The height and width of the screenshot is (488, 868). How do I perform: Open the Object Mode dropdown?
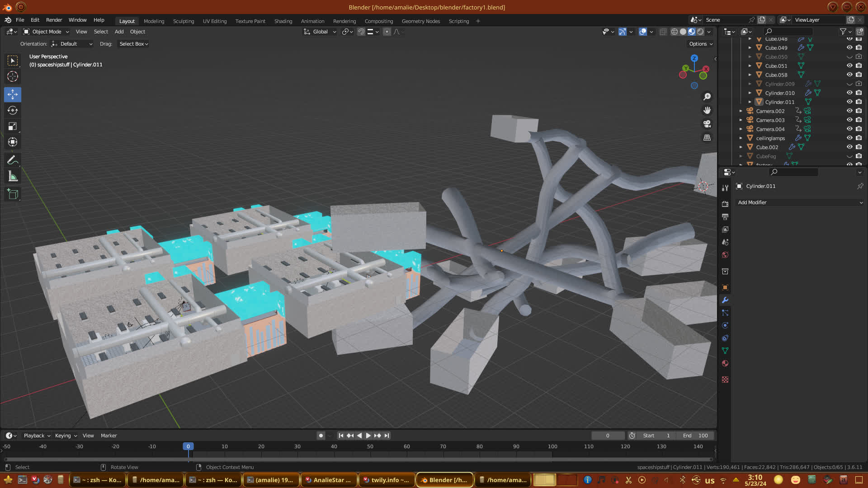pyautogui.click(x=46, y=32)
